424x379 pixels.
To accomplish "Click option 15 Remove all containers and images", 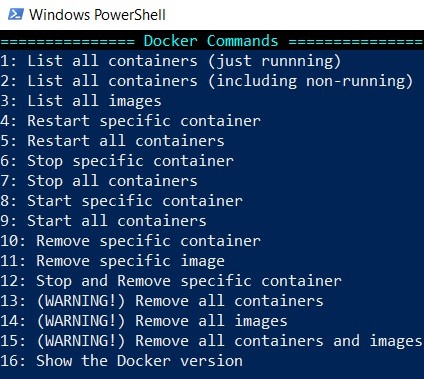I will [211, 341].
